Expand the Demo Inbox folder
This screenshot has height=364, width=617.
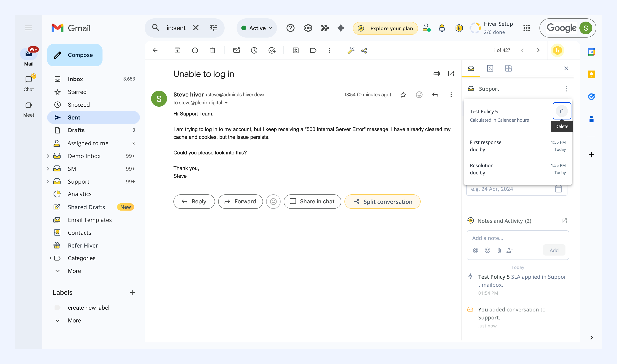[x=48, y=156]
